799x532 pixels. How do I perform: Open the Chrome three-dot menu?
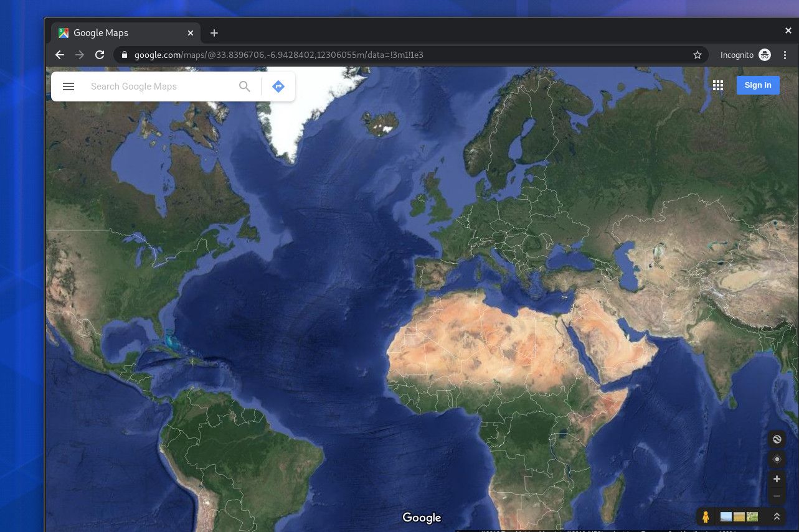pyautogui.click(x=785, y=55)
